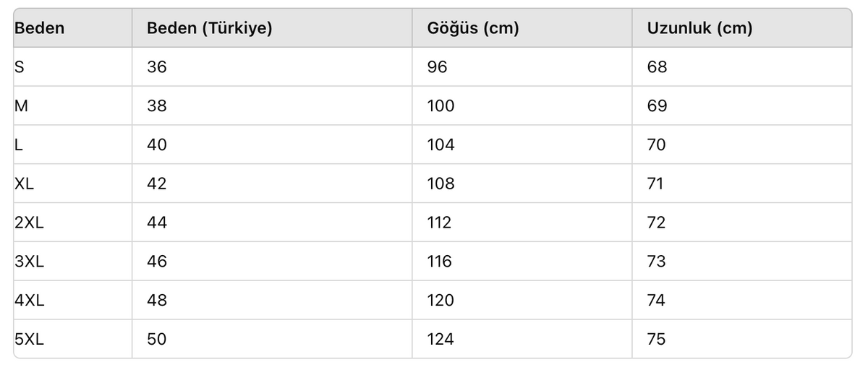The image size is (868, 370).
Task: Select the 2XL size cell
Action: pyautogui.click(x=29, y=223)
